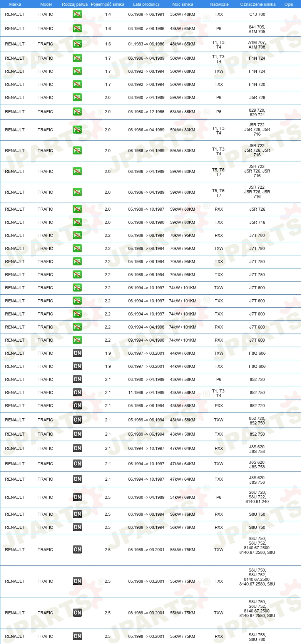The image size is (301, 644).
Task: Click petrol icon in 841 705 engine row
Action: (x=77, y=29)
